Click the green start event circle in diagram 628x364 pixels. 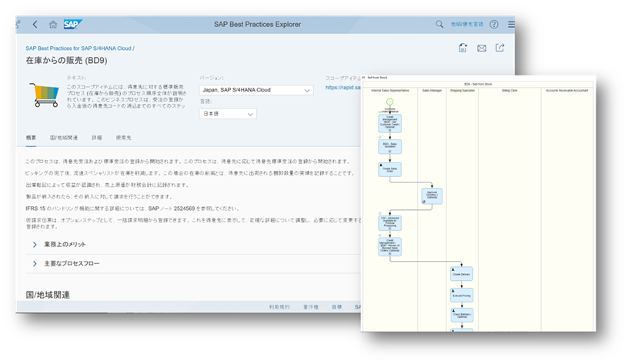pos(389,102)
